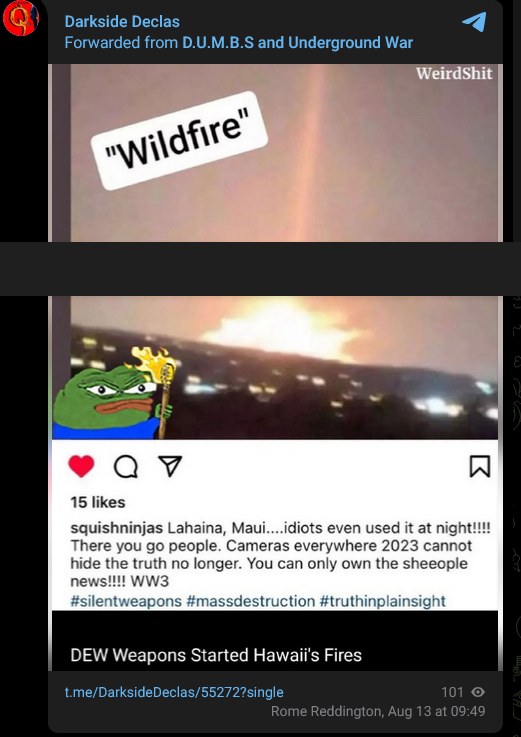Save the post with the bookmark icon

(x=480, y=467)
